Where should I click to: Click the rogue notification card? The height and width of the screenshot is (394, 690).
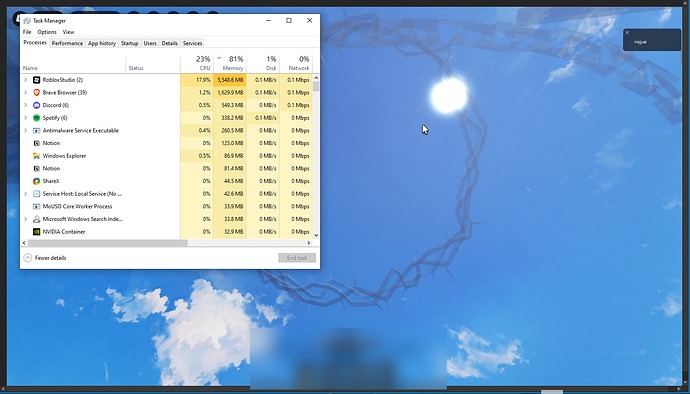coord(652,40)
